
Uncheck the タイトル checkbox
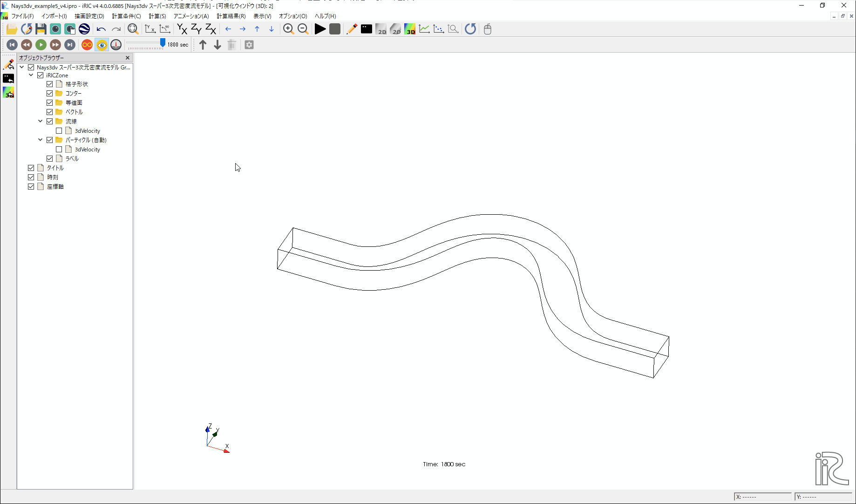tap(31, 168)
